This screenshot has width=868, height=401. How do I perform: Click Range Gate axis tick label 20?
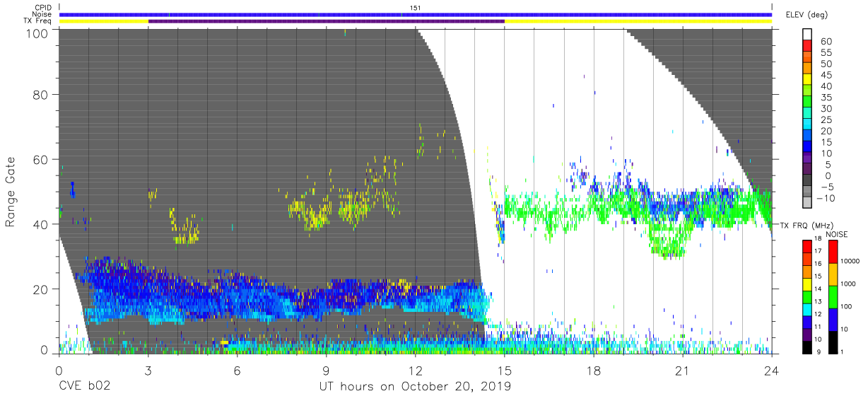click(41, 289)
